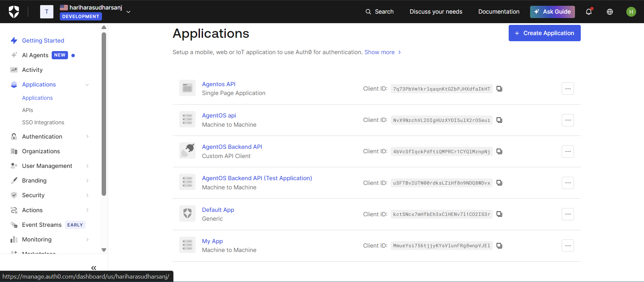This screenshot has height=282, width=644.
Task: Click the Monitoring bar chart icon
Action: click(x=14, y=239)
